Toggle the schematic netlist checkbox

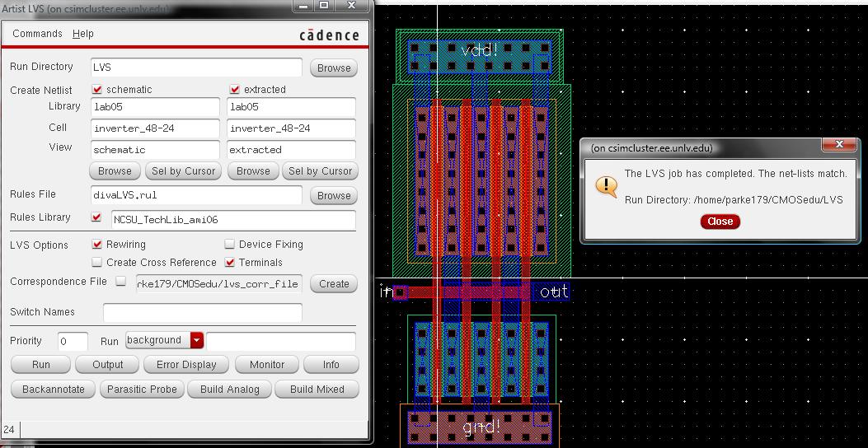[x=97, y=89]
